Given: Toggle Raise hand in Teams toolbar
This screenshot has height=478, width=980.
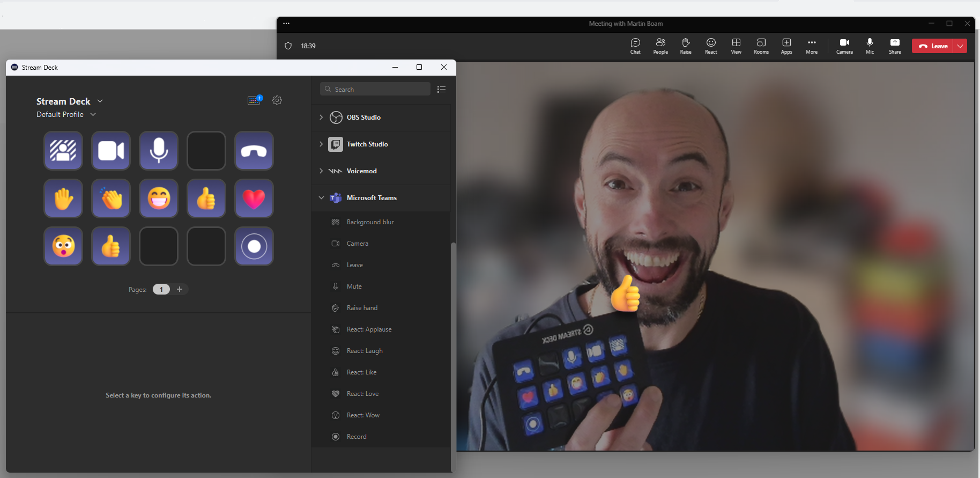Looking at the screenshot, I should pyautogui.click(x=686, y=46).
